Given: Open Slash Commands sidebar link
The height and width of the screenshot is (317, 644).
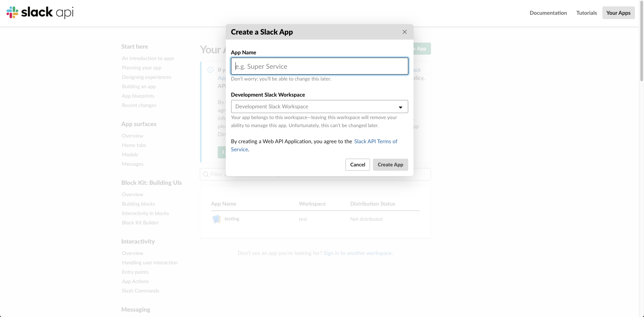Looking at the screenshot, I should 141,291.
